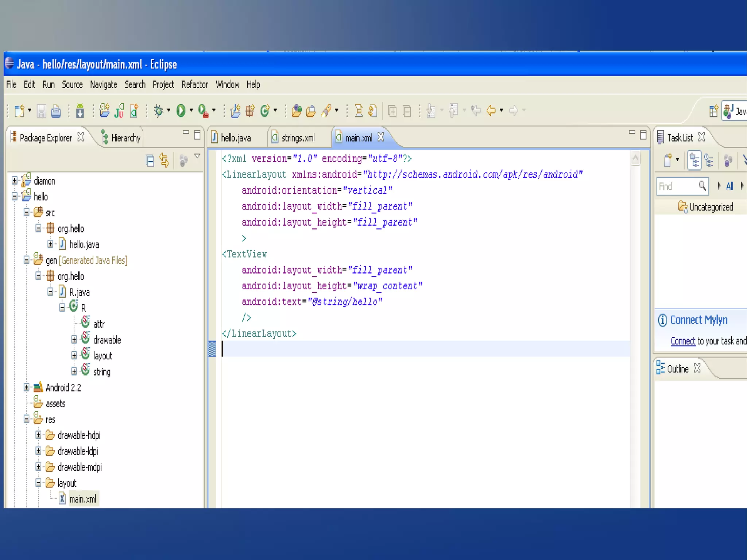Expand the diamon project node

[15, 181]
